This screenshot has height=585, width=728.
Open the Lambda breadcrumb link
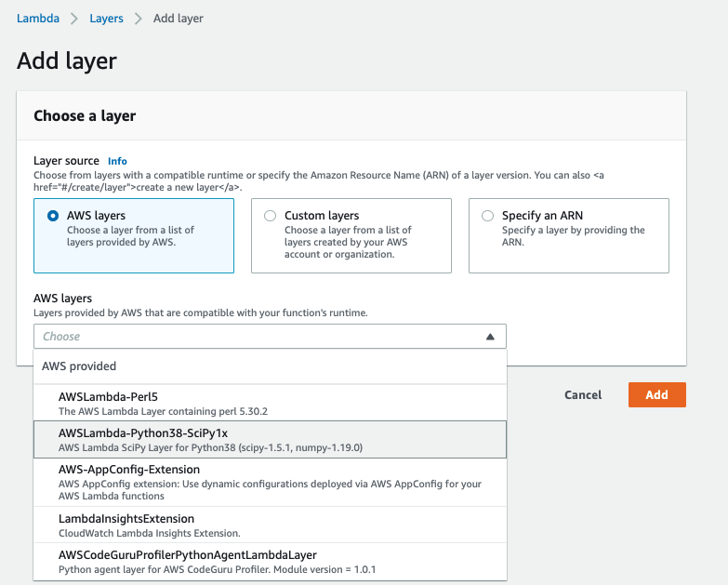[x=38, y=19]
